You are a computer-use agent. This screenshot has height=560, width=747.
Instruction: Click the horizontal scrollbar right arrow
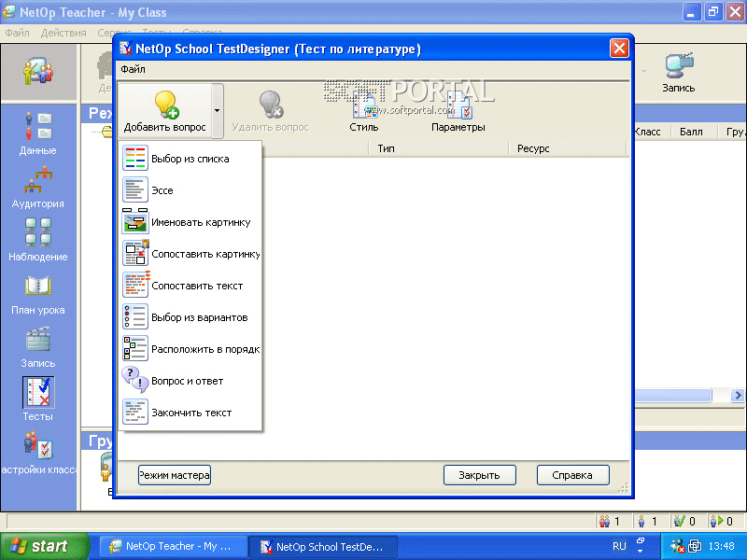point(738,395)
